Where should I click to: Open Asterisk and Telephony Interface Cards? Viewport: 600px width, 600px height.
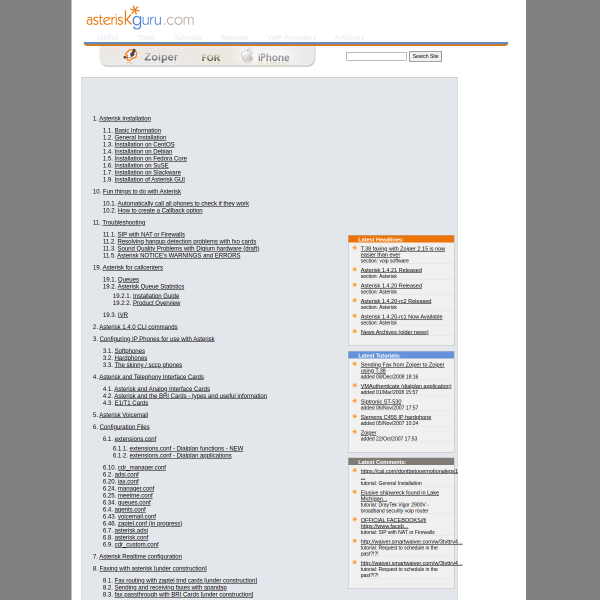click(152, 377)
